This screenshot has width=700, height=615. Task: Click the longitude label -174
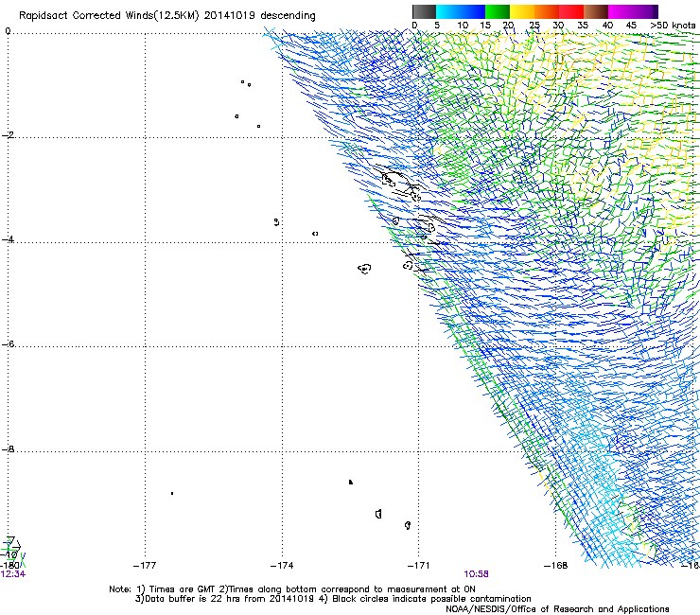click(x=282, y=566)
